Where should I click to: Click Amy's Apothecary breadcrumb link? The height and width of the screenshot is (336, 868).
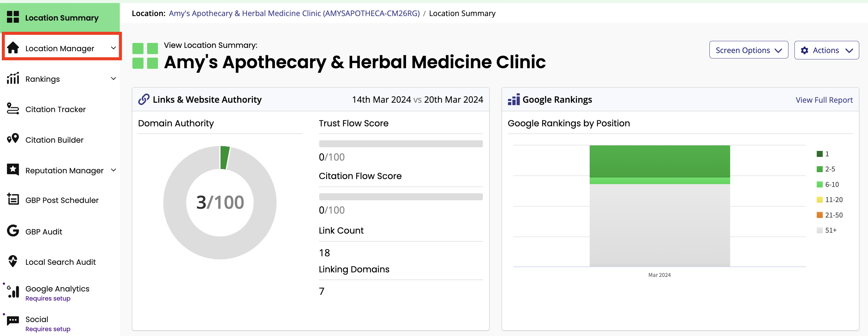pos(294,13)
